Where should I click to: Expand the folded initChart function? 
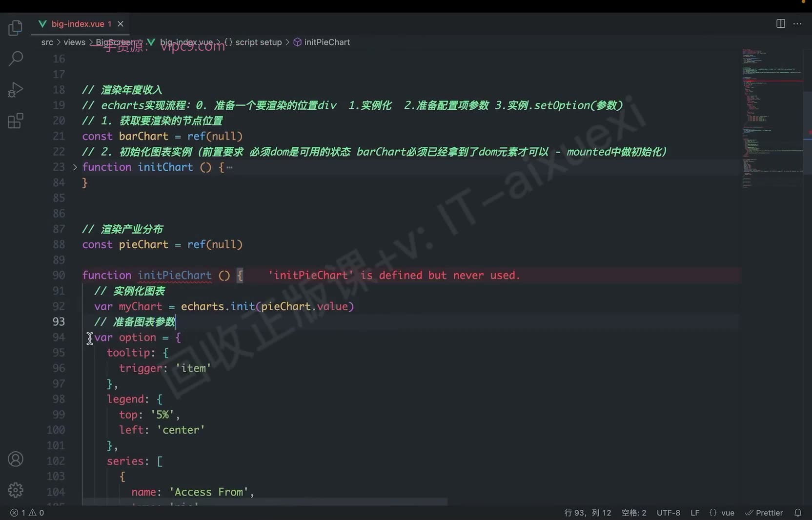tap(75, 167)
